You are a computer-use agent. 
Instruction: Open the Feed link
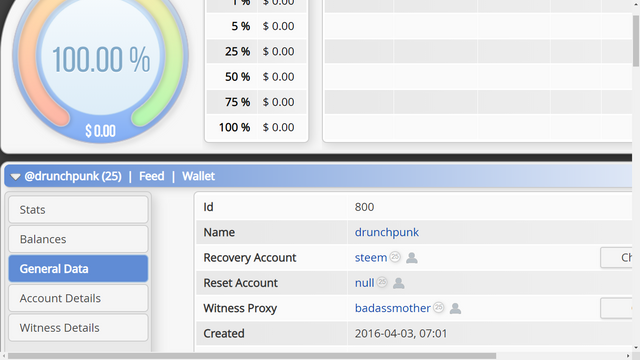tap(151, 176)
